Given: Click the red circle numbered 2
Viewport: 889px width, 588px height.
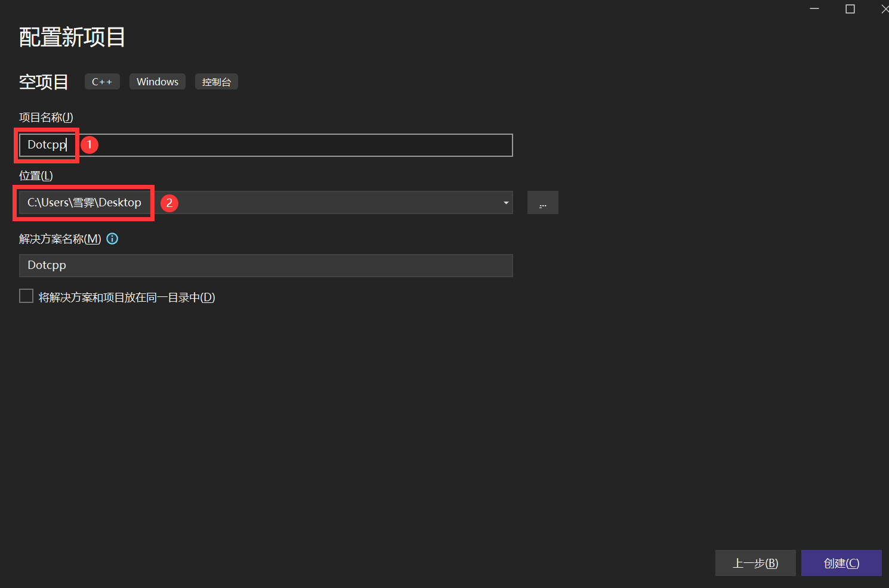Looking at the screenshot, I should 169,203.
